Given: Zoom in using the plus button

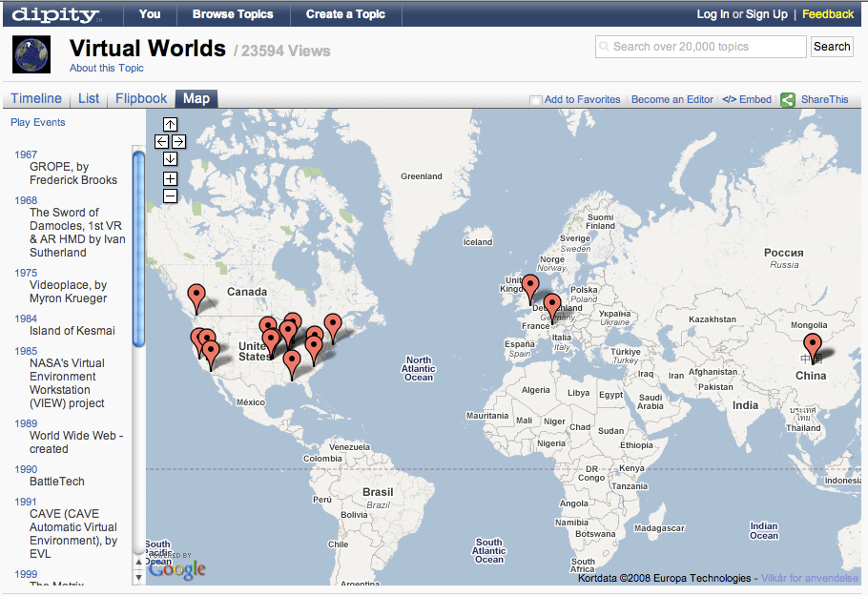Looking at the screenshot, I should click(170, 178).
